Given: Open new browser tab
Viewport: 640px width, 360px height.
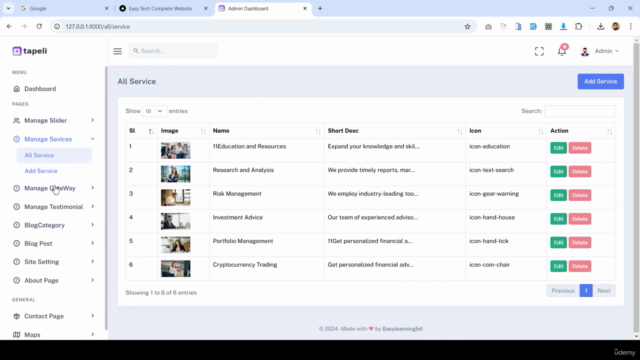Looking at the screenshot, I should pos(320,8).
